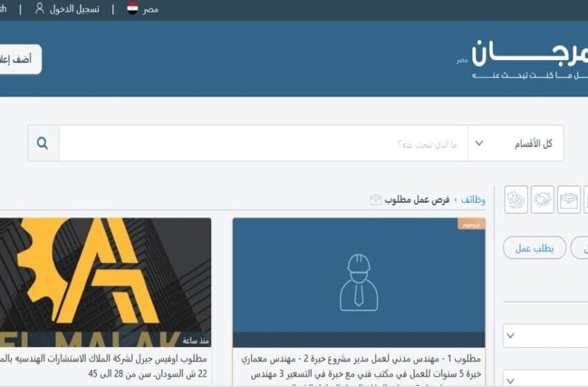Open the El Malak company listing image
The height and width of the screenshot is (387, 588).
click(105, 283)
